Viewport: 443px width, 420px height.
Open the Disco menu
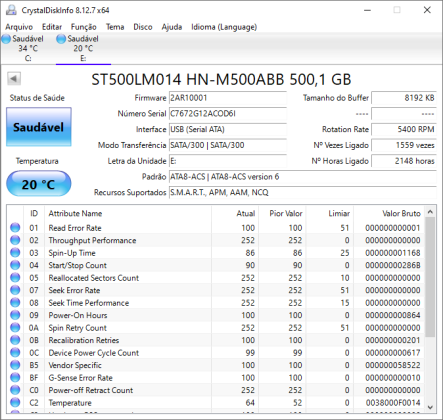(x=143, y=27)
